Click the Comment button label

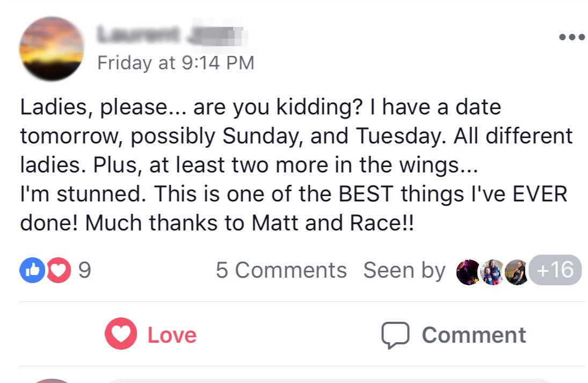click(474, 335)
